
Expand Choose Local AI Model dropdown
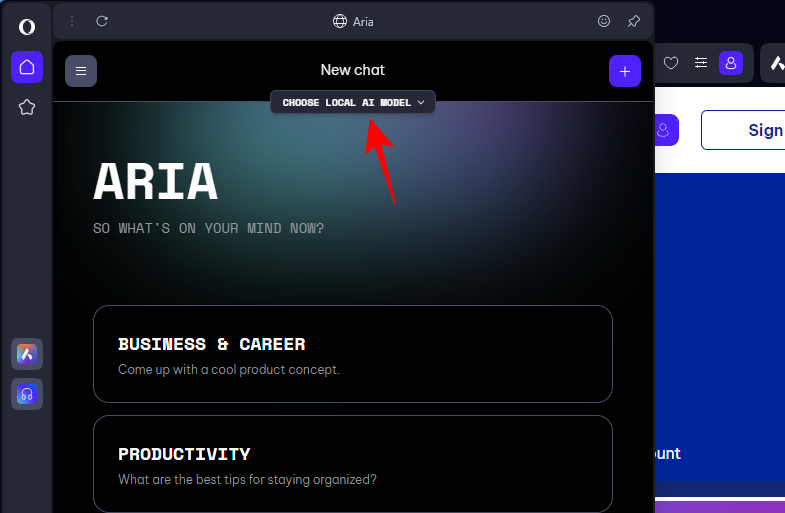pos(353,102)
